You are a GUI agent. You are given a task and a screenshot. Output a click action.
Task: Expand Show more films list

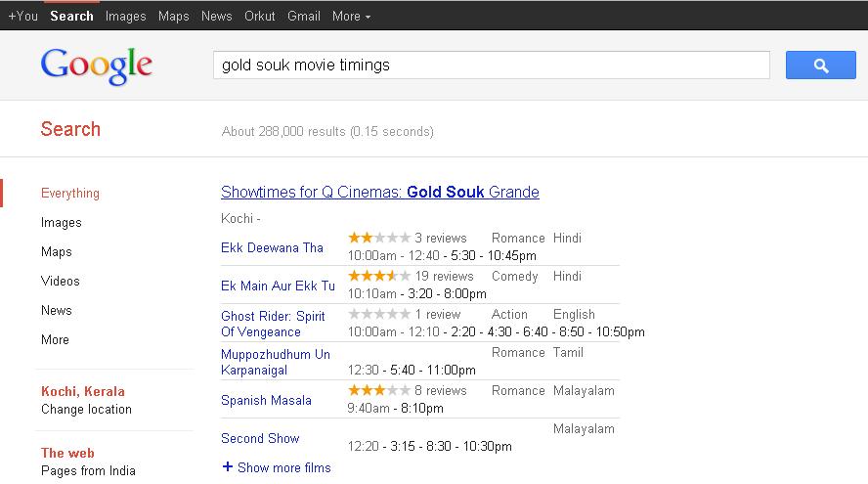click(283, 467)
